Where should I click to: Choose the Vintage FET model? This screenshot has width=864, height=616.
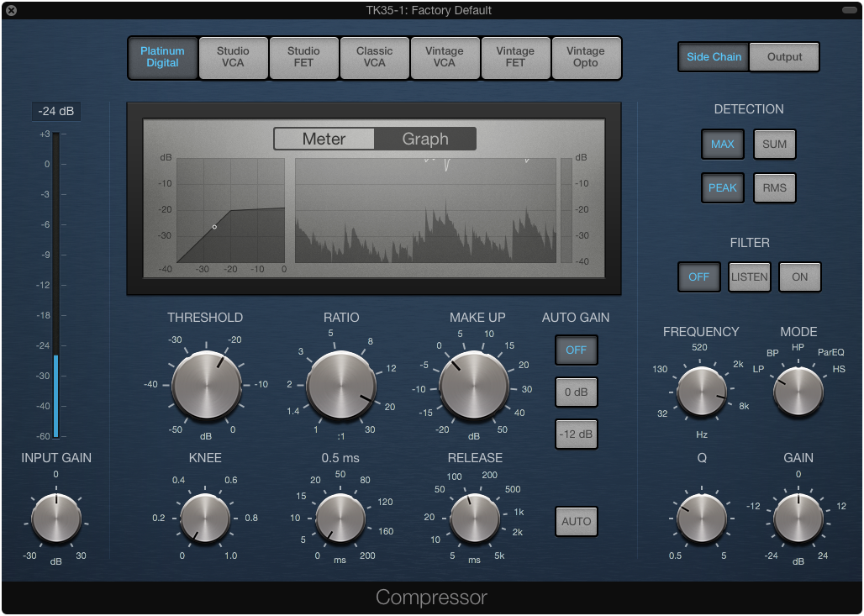click(515, 57)
